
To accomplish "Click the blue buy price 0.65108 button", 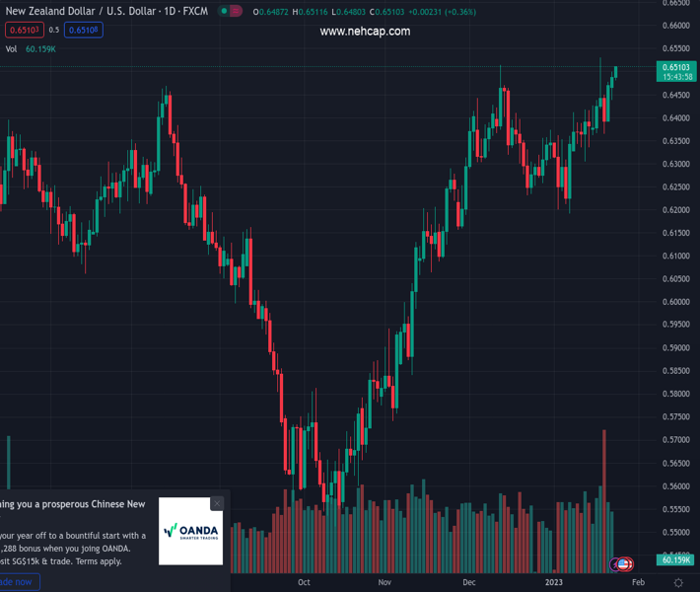I will 84,30.
